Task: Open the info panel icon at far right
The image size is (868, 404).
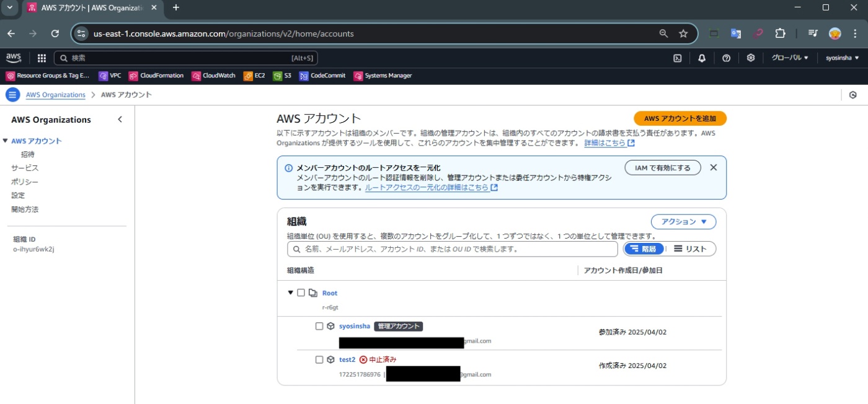Action: tap(853, 95)
